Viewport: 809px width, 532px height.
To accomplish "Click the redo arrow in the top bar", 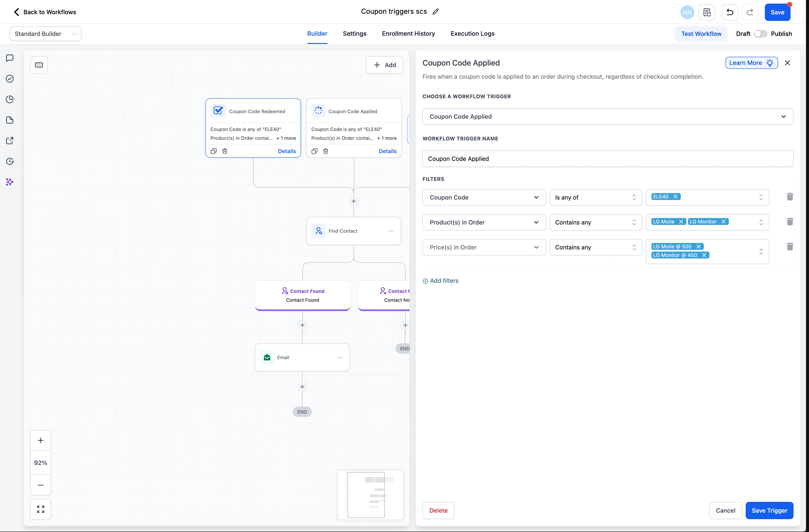I will (x=750, y=12).
